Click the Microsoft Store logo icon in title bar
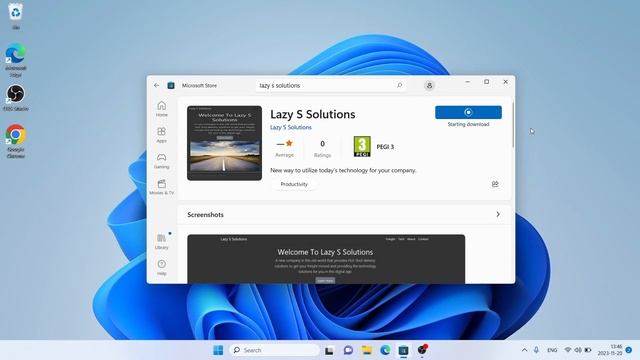Screen dimensions: 640x360 pos(171,85)
